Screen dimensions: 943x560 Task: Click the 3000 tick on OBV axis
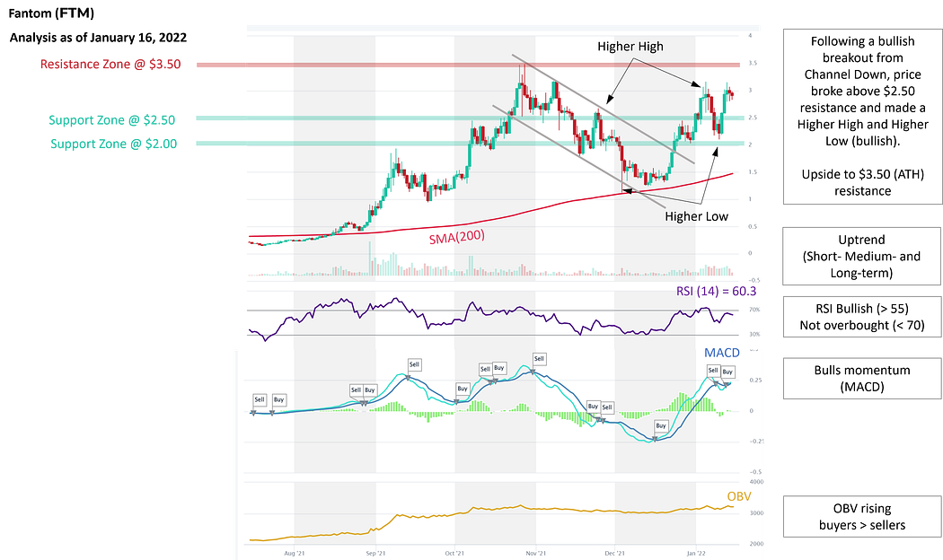[x=756, y=513]
